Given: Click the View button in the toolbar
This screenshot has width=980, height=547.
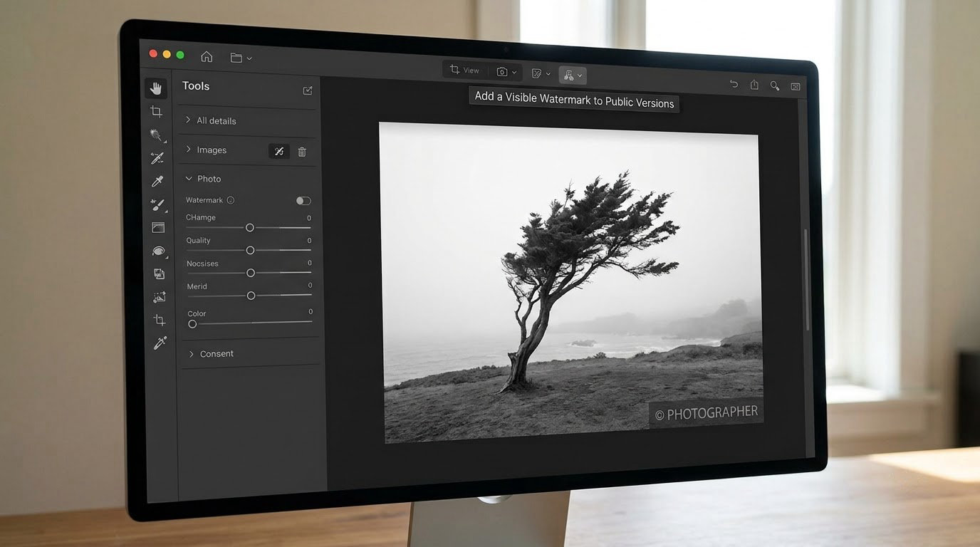Looking at the screenshot, I should [x=464, y=70].
